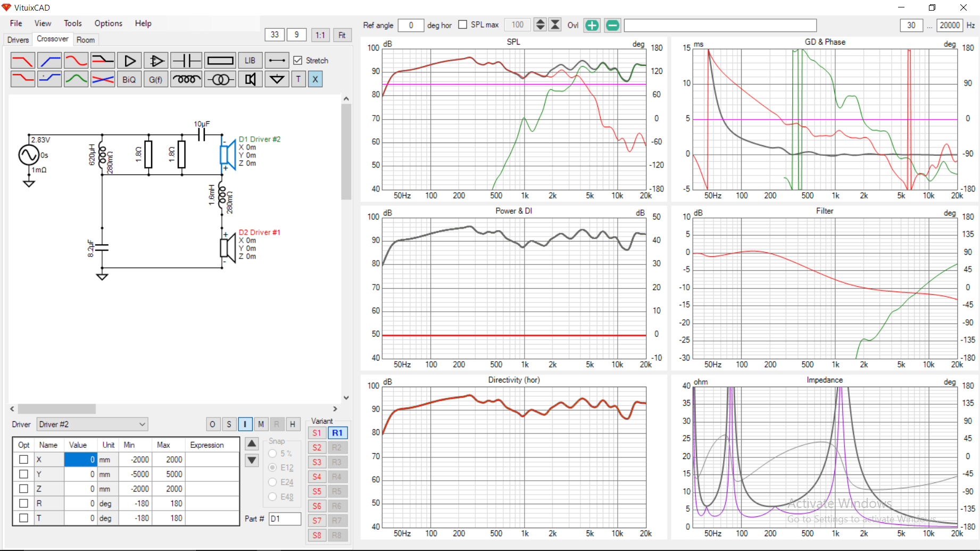980x551 pixels.
Task: Open the File menu
Action: pos(16,23)
